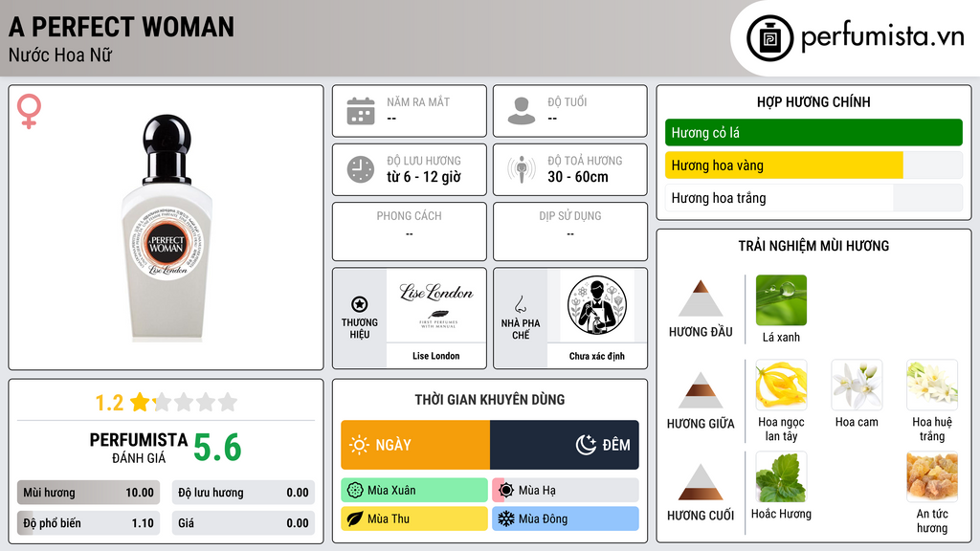980x551 pixels.
Task: Click the sun icon beside Mùa Hạ
Action: tap(506, 491)
